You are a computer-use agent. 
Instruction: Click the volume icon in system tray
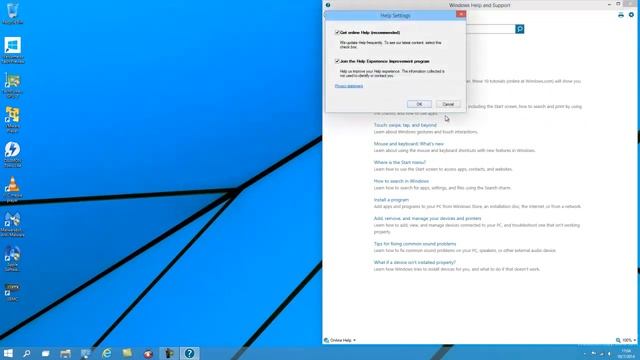click(609, 354)
